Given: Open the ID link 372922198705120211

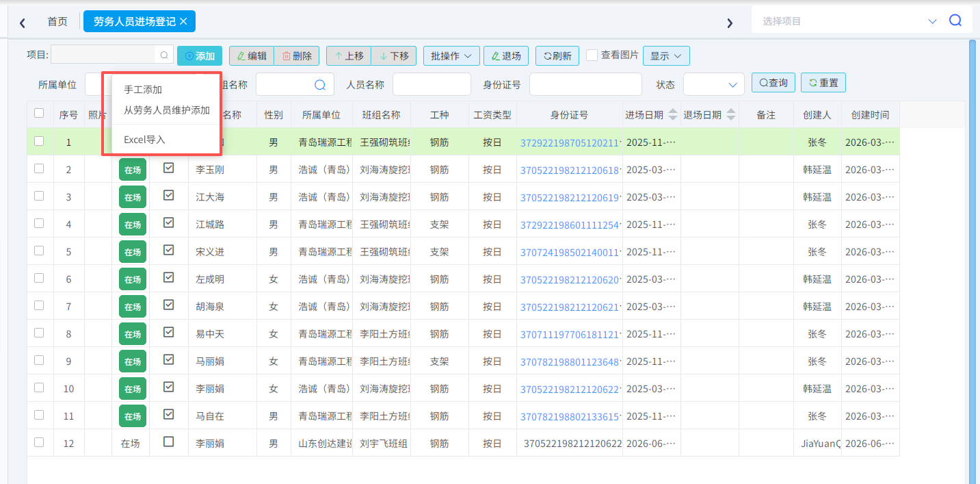Looking at the screenshot, I should (x=570, y=142).
